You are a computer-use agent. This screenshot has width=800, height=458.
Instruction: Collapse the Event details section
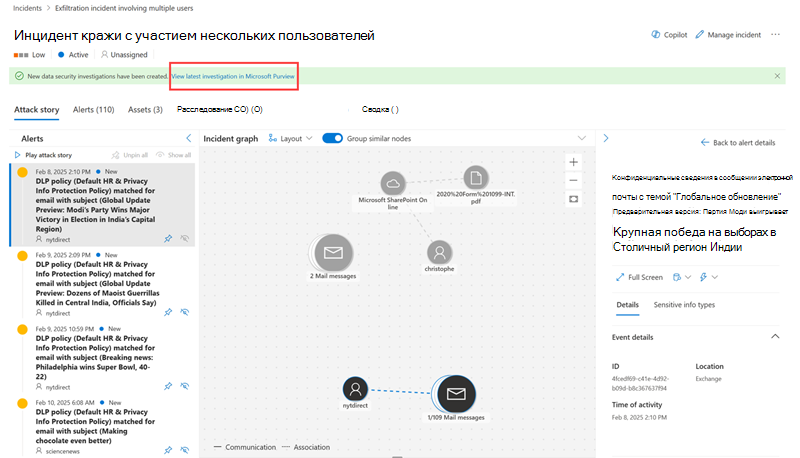[775, 337]
